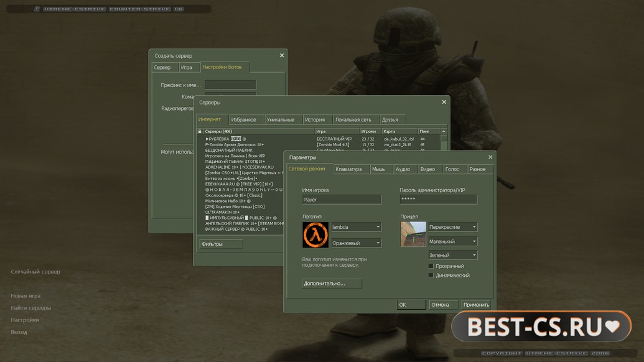This screenshot has width=644, height=362.
Task: Click Найти серверы in main menu
Action: coord(31,308)
